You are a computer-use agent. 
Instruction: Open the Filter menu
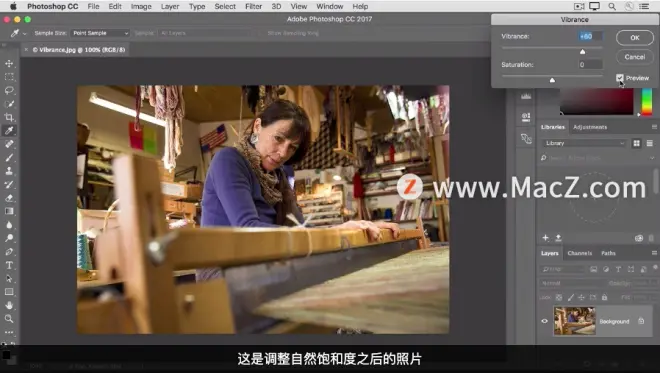[x=253, y=6]
